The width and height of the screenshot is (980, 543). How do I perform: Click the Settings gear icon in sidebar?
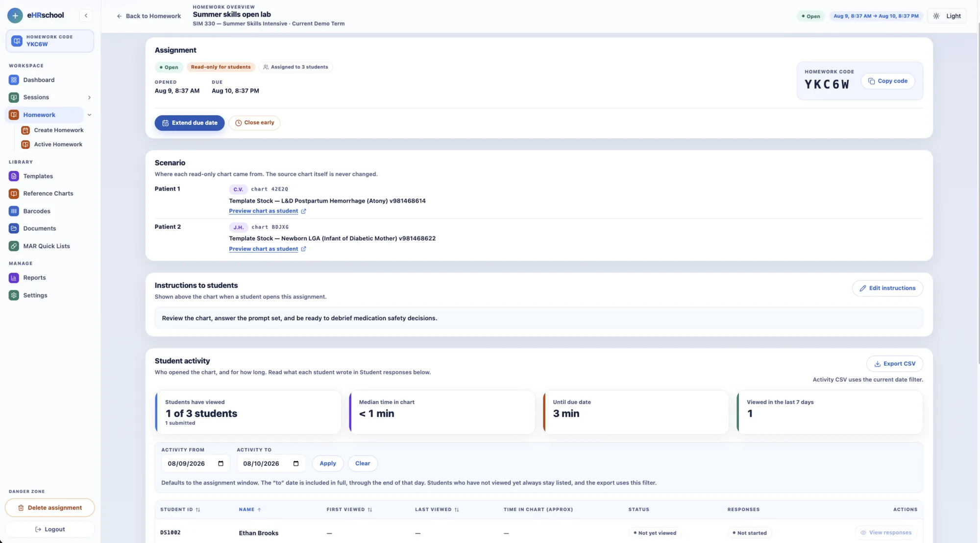coord(14,295)
